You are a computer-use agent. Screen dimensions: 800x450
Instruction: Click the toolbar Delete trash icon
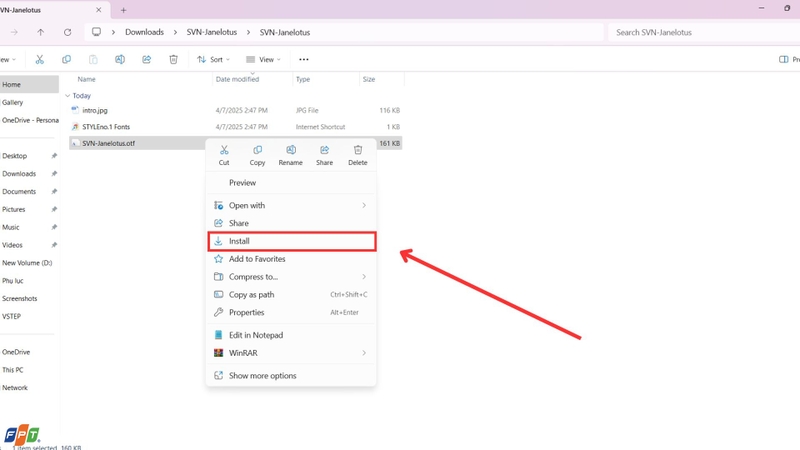tap(173, 60)
